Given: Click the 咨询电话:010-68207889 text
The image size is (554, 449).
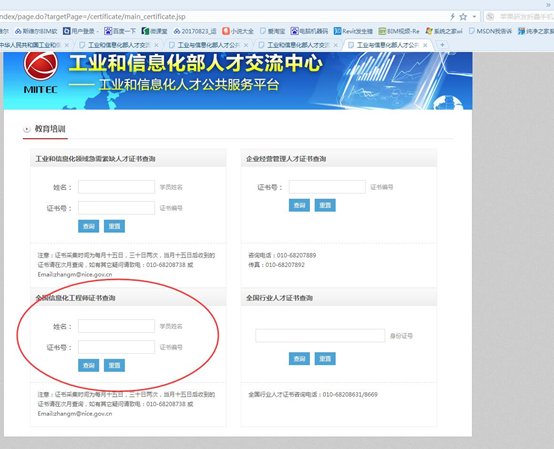Looking at the screenshot, I should point(282,255).
